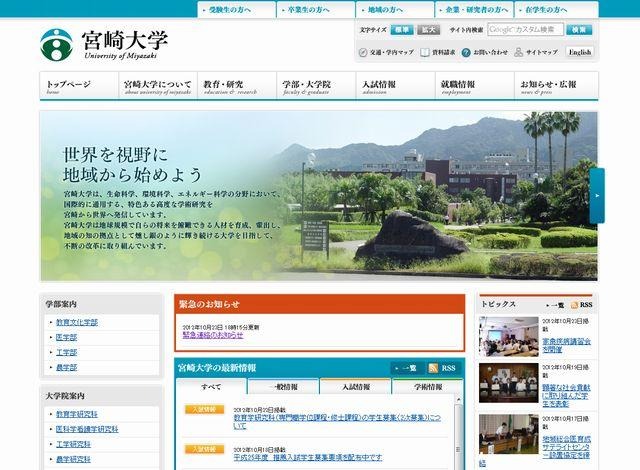Screen dimensions: 640x470
Task: Select the 学術情報 news tab
Action: pos(428,387)
